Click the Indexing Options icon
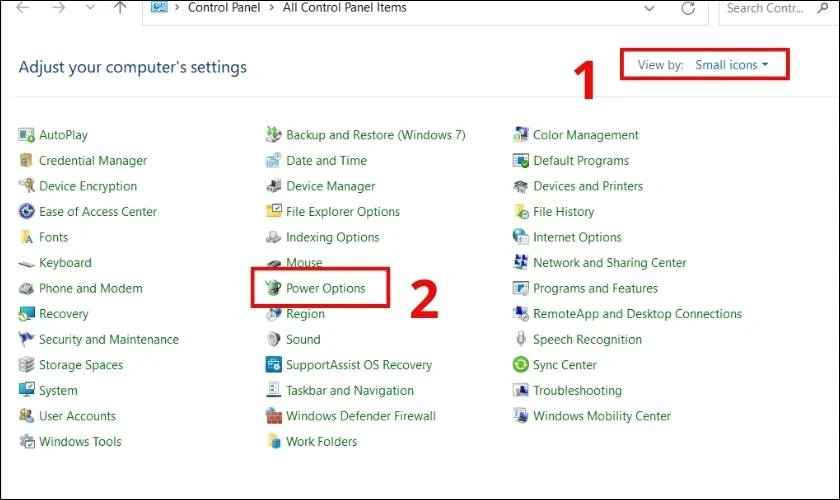840x500 pixels. (273, 237)
